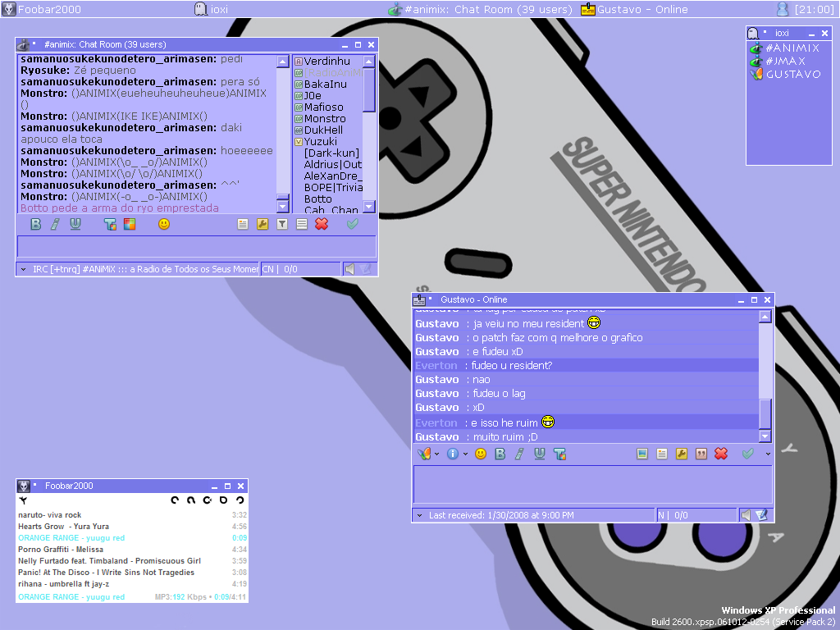Click the background color icon in #animix toolbar
Viewport: 840px width, 630px height.
[x=130, y=224]
